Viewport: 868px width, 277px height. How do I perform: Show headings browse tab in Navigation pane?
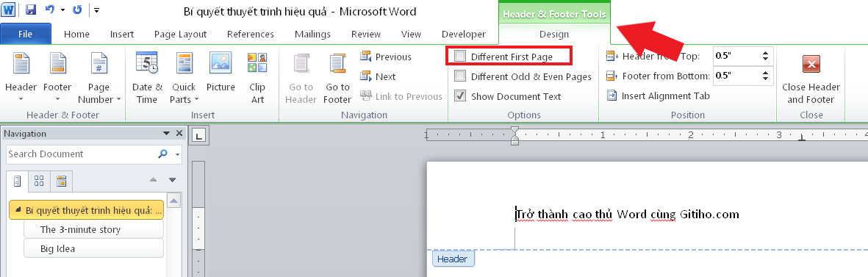click(x=17, y=181)
